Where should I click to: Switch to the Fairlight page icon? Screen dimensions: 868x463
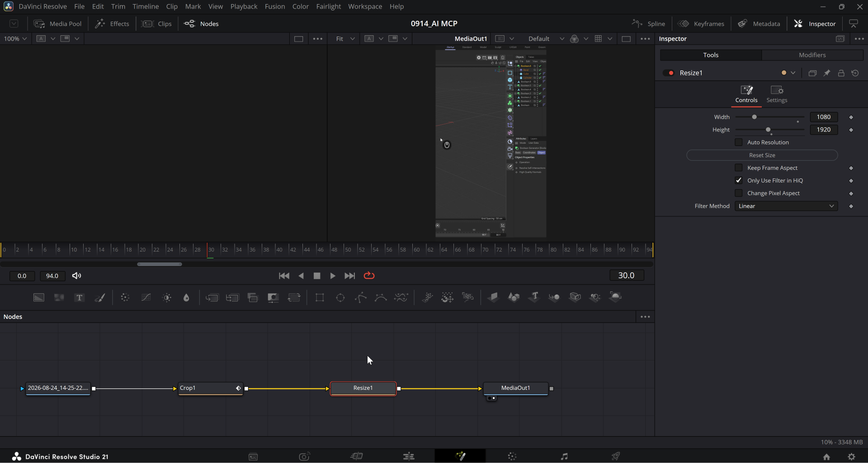click(x=564, y=457)
